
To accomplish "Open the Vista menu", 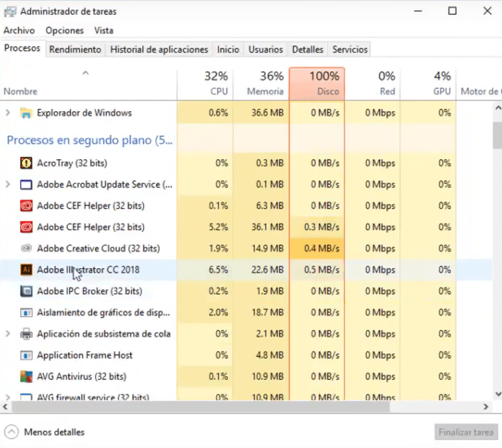I will click(x=104, y=30).
